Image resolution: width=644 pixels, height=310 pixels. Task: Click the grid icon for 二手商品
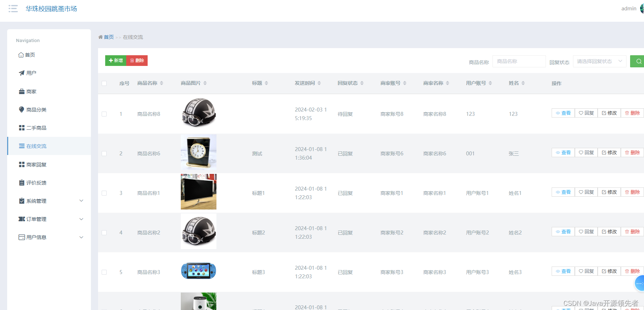click(x=22, y=128)
